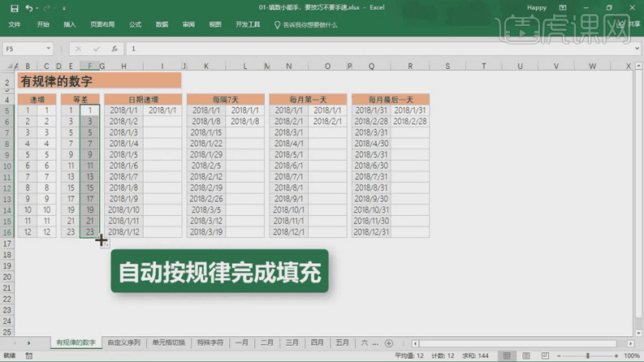Expand the Name Box dropdown arrow
Viewport: 644px width, 362px height.
click(x=49, y=49)
